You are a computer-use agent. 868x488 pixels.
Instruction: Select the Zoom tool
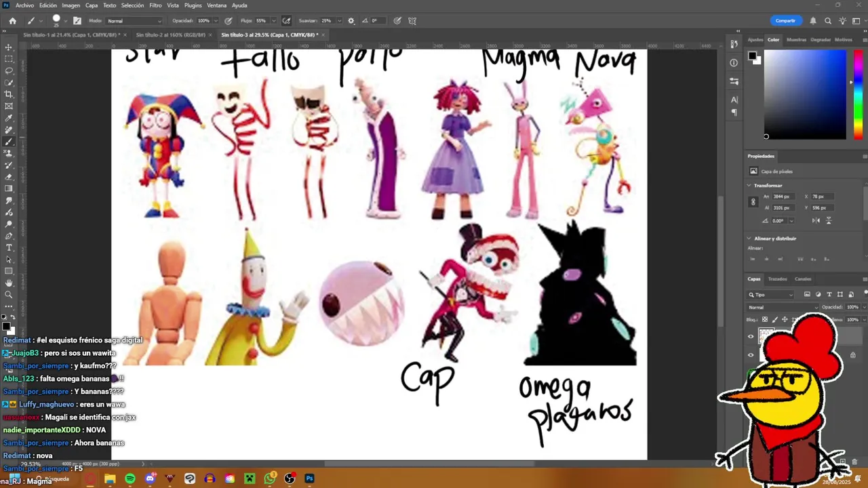point(9,294)
